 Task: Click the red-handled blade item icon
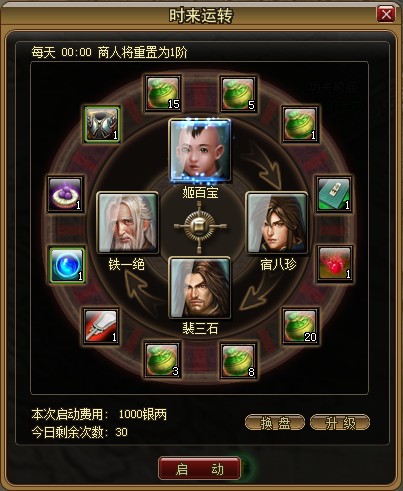101,326
